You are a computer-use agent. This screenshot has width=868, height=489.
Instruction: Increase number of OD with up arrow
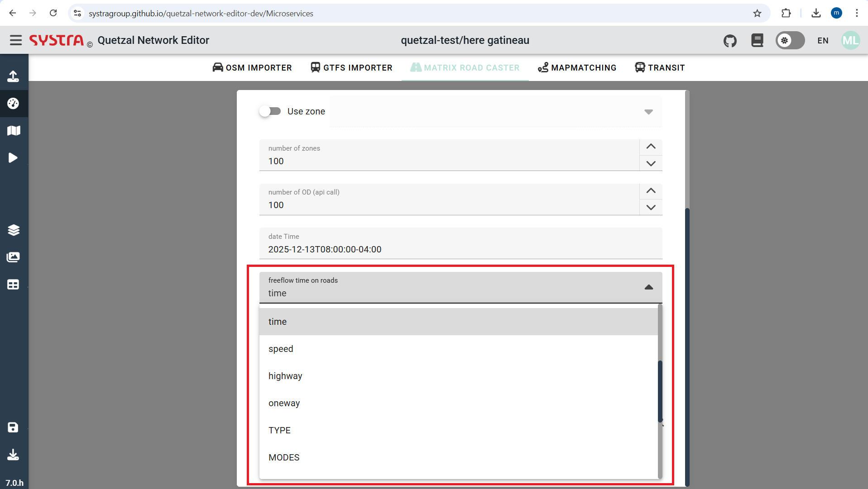pyautogui.click(x=651, y=191)
